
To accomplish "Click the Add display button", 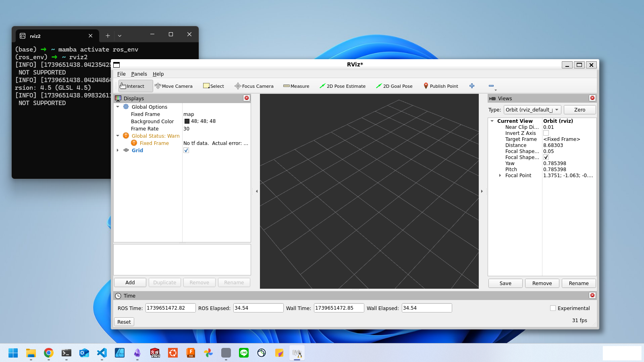I will tap(130, 283).
